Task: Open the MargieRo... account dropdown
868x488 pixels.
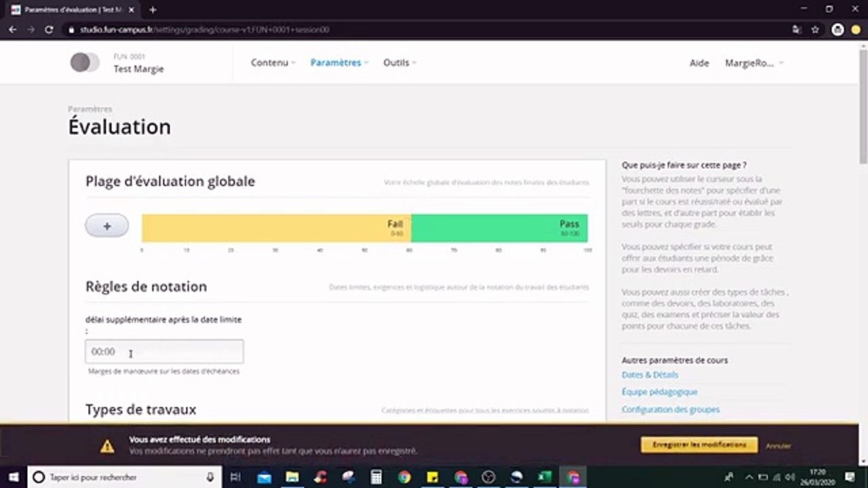Action: (754, 63)
